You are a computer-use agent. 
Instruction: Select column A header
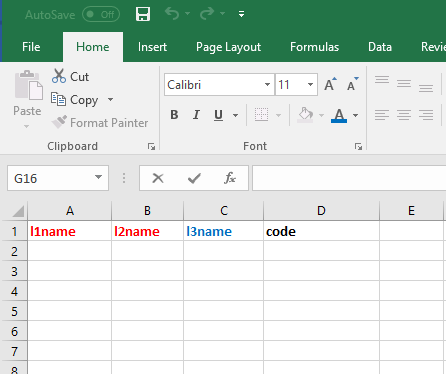[70, 211]
